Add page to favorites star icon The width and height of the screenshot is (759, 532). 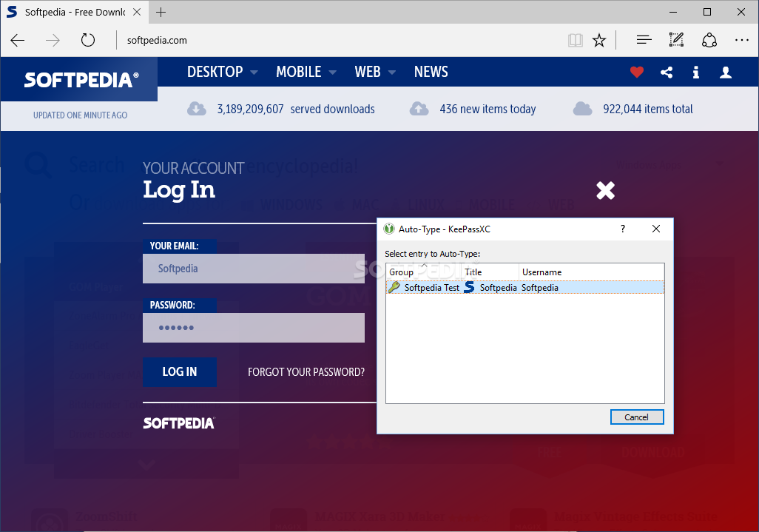point(599,40)
